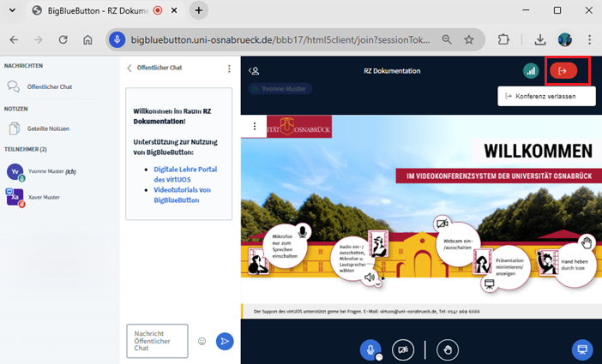Open browser downloads icon
602x364 pixels.
tap(540, 39)
